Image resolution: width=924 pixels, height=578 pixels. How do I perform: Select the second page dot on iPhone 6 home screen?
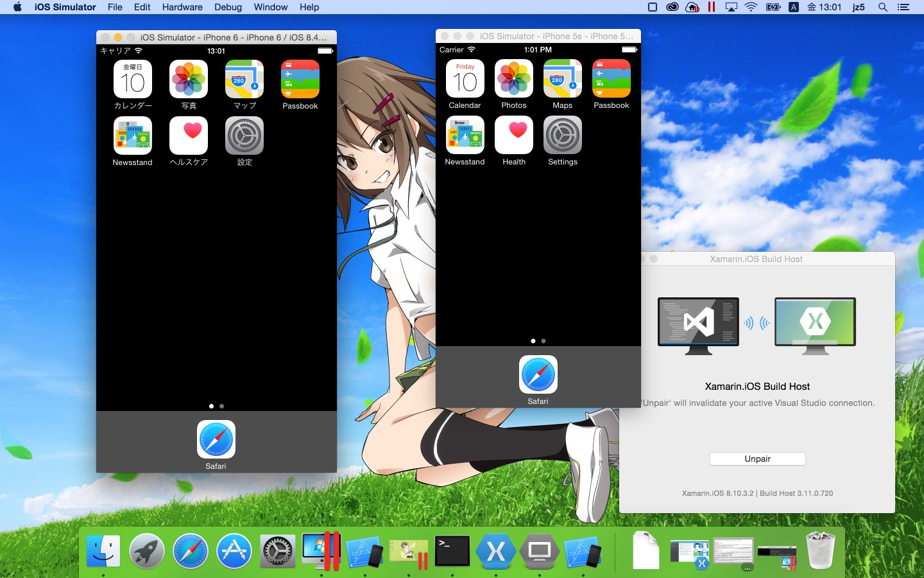pyautogui.click(x=221, y=406)
